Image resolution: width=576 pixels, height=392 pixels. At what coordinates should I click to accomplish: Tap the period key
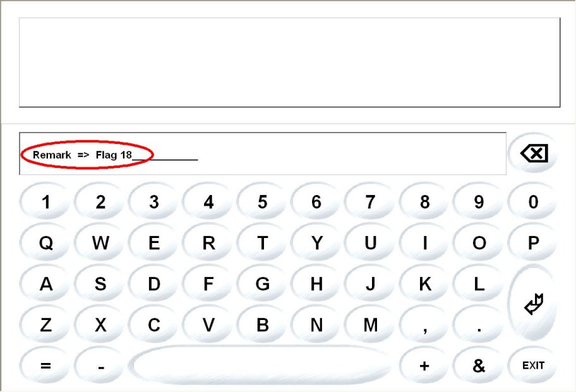point(478,324)
